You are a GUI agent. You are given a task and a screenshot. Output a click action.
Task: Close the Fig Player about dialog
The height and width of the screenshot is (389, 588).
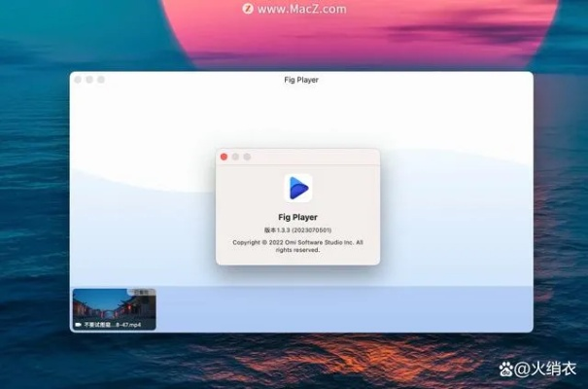point(224,157)
